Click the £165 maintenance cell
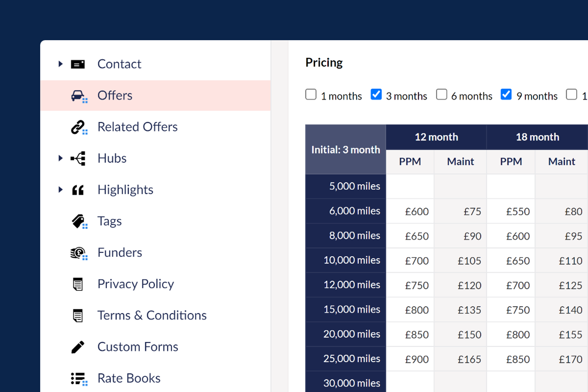The image size is (588, 392). point(460,359)
